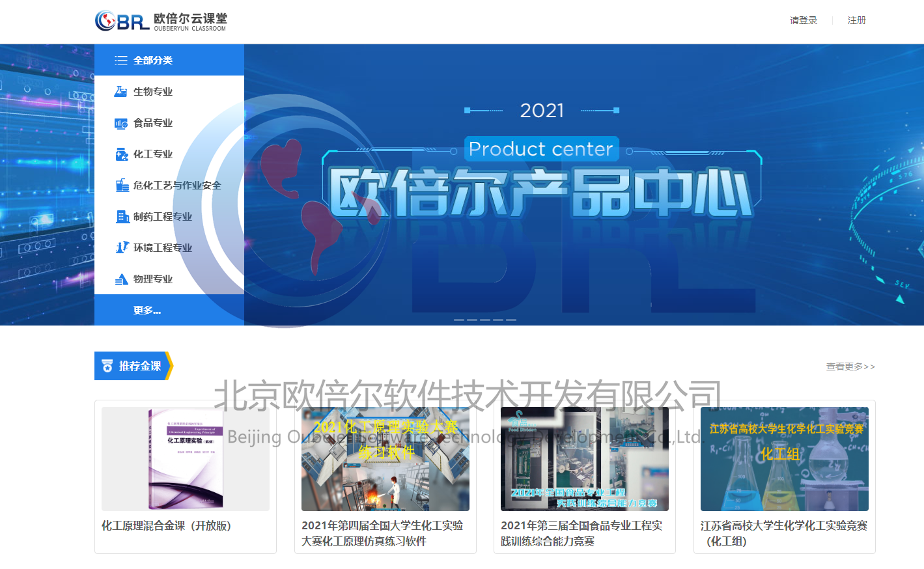Click the 推荐金课 section tab
Screen dimensions: 924x569
pyautogui.click(x=133, y=366)
